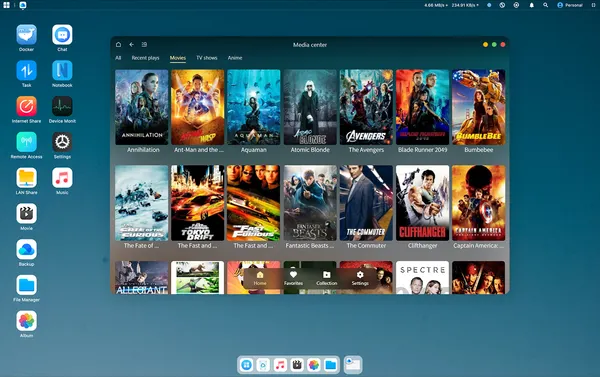Screen dimensions: 600x377
Task: Click the list view icon beside back arrow
Action: (144, 44)
